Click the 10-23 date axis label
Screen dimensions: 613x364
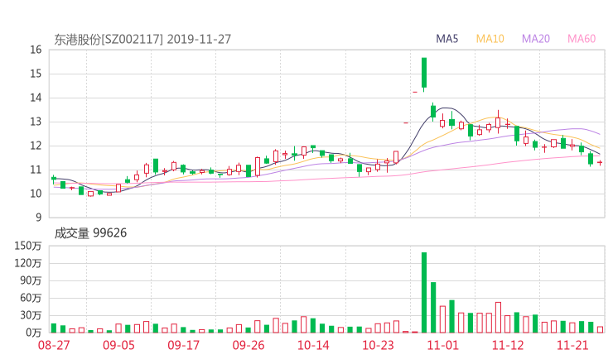378,345
